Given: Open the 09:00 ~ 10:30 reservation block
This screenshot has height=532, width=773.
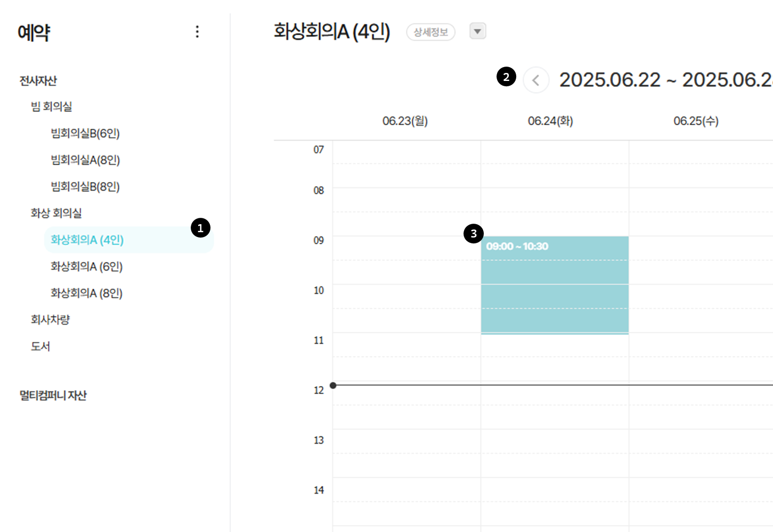Looking at the screenshot, I should pos(555,285).
